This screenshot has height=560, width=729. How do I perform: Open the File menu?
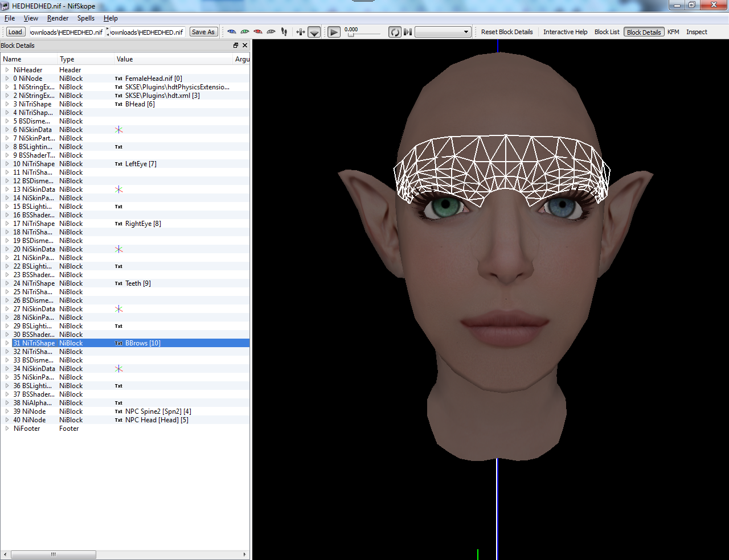(x=10, y=18)
